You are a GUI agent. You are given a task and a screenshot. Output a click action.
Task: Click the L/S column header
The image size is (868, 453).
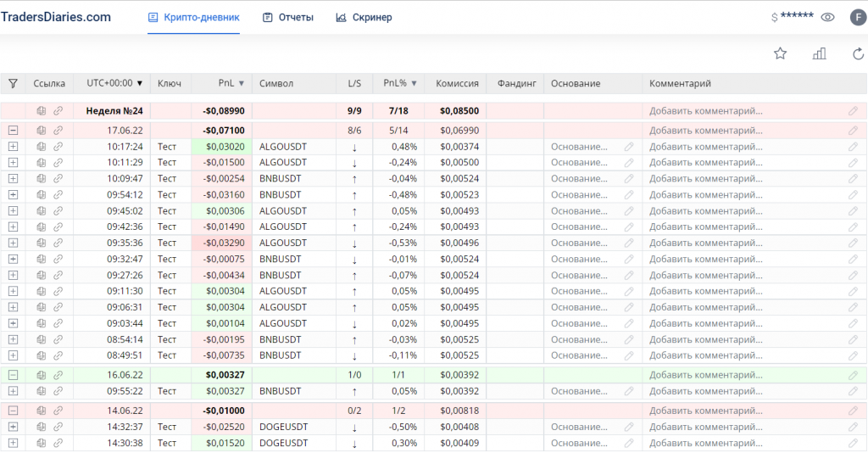(x=354, y=84)
